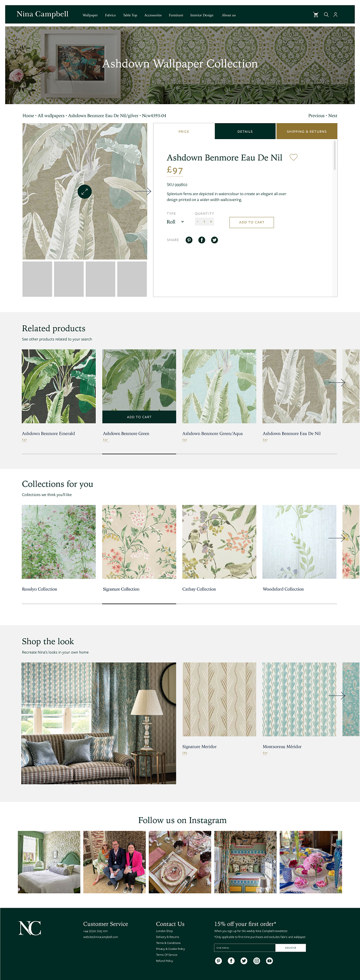Click the Email Address input field
This screenshot has width=360, height=980.
245,948
